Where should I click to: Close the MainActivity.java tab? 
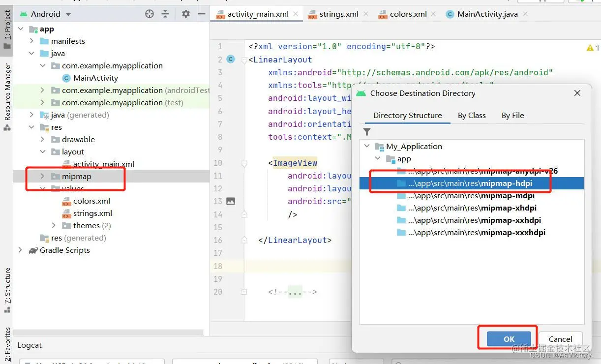tap(525, 14)
